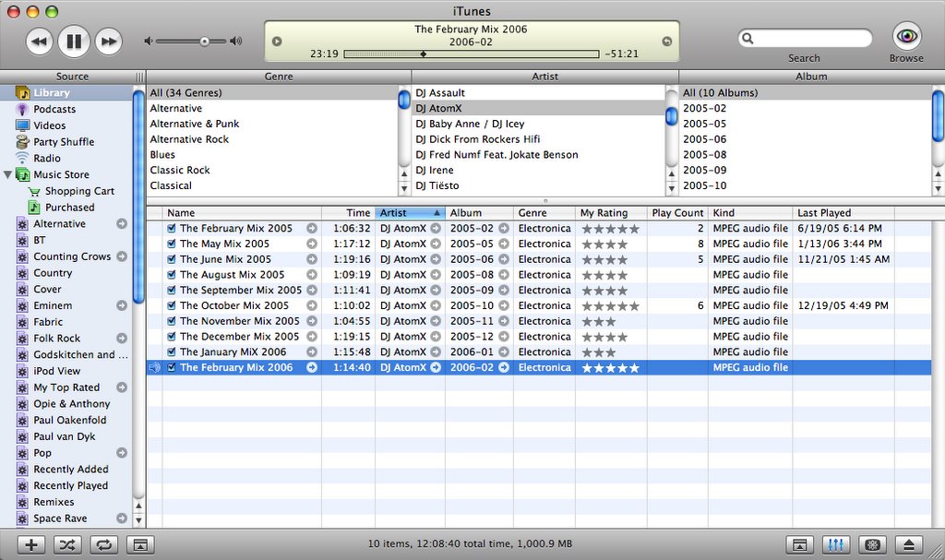Viewport: 945px width, 560px height.
Task: Select All (10 Albums) in the Album browser
Action: tap(805, 93)
